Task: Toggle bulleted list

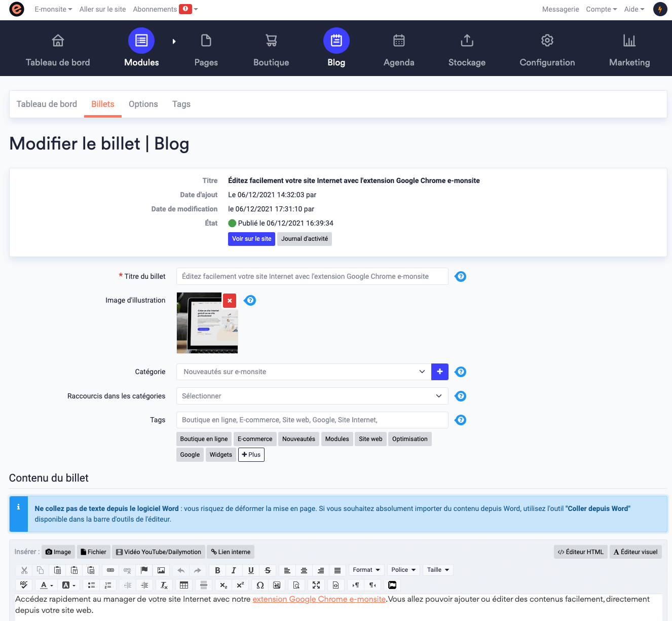Action: (x=91, y=585)
